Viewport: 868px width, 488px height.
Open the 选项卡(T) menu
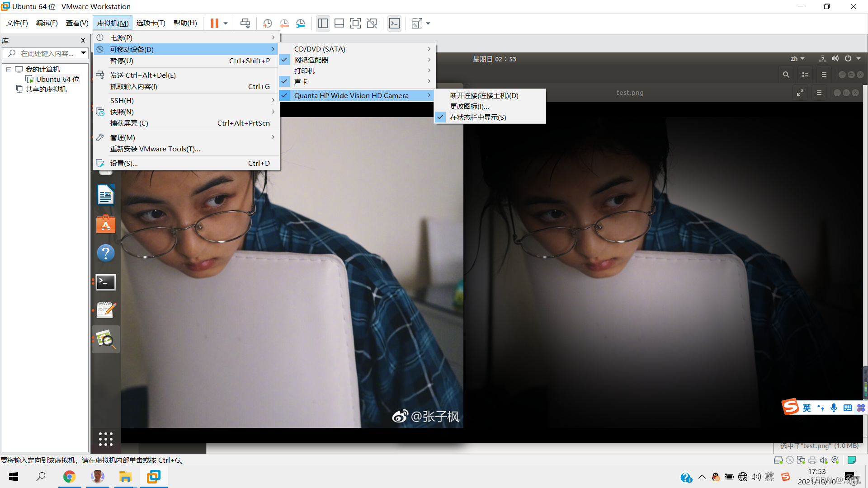151,23
